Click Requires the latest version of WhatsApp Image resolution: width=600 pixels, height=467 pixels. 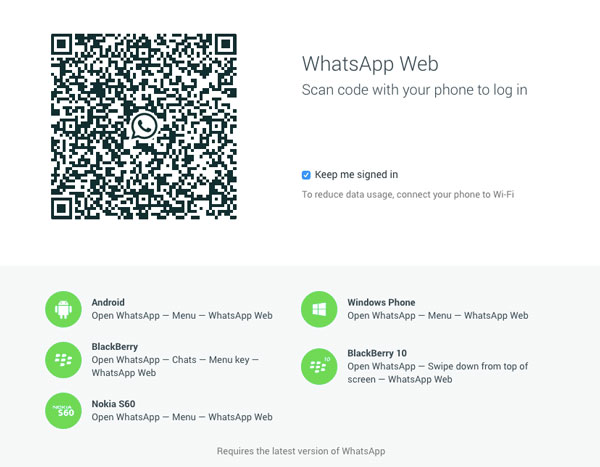[x=301, y=451]
